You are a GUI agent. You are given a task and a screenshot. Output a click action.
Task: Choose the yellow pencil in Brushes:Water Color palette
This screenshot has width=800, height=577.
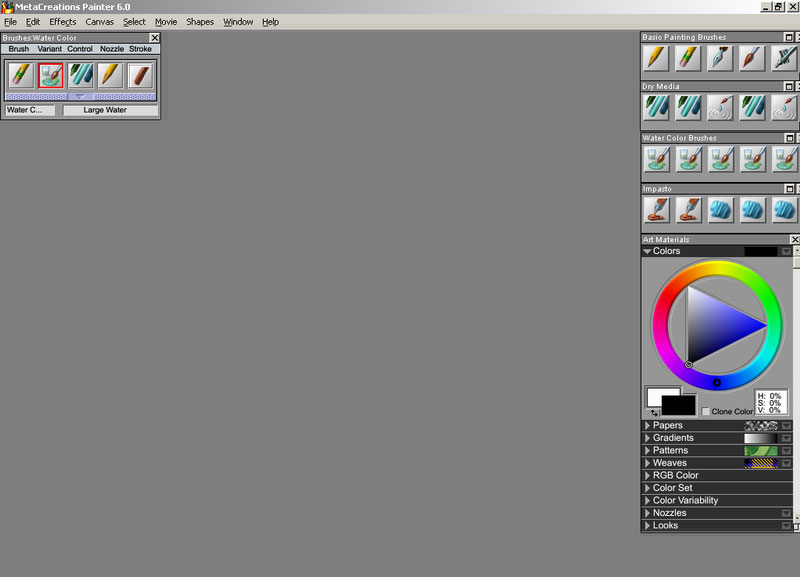(x=110, y=76)
